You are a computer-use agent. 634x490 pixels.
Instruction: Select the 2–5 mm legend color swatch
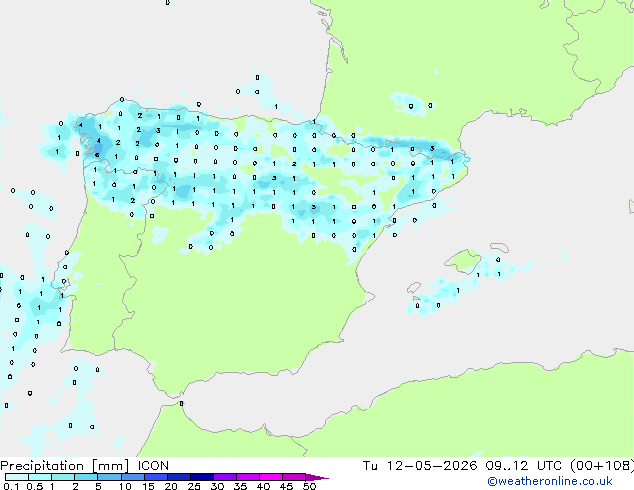(x=86, y=477)
